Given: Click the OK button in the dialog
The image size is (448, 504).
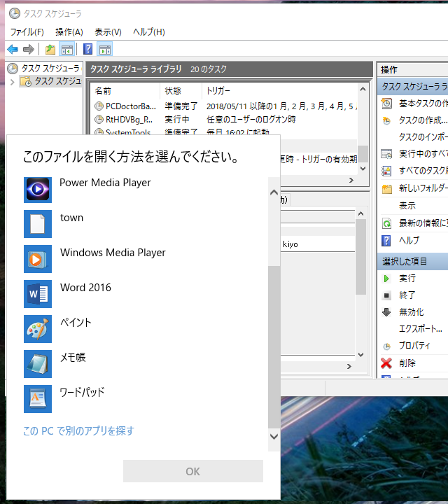Looking at the screenshot, I should point(192,471).
